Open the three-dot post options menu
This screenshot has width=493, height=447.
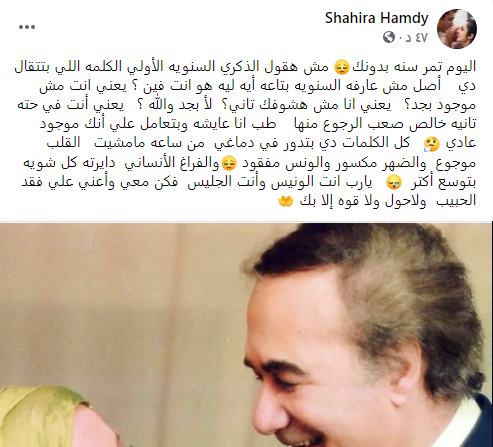click(x=27, y=27)
